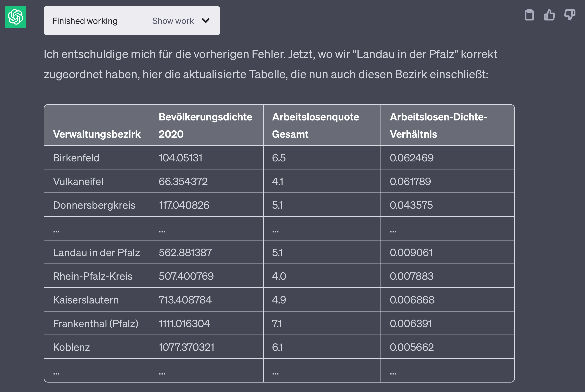The height and width of the screenshot is (392, 585).
Task: Click ratio value 0.062469
Action: click(x=411, y=158)
